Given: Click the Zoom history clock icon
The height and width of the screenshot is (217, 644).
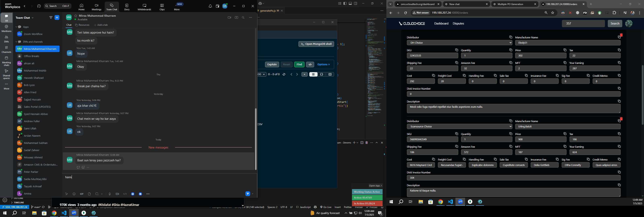Looking at the screenshot, I should pyautogui.click(x=39, y=6).
